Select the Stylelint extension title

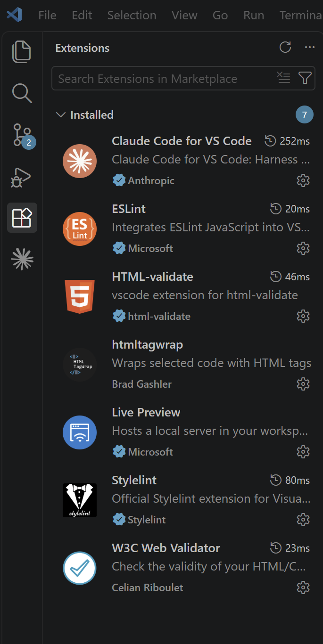click(134, 480)
